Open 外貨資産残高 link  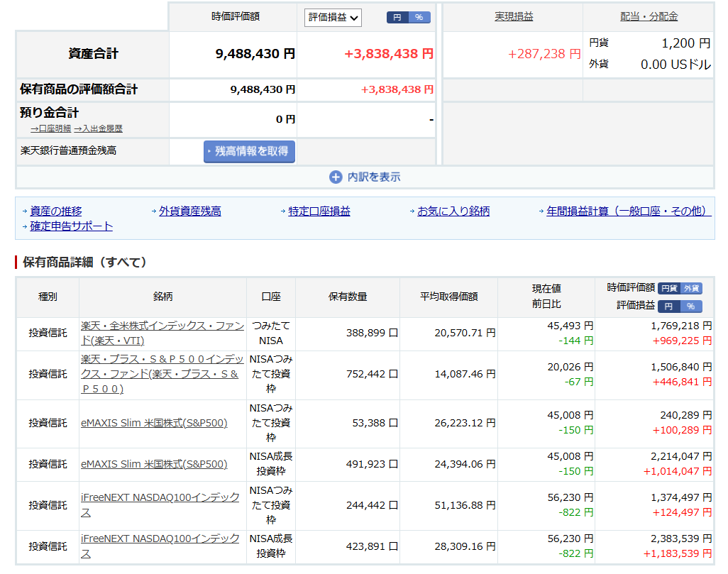click(x=190, y=211)
